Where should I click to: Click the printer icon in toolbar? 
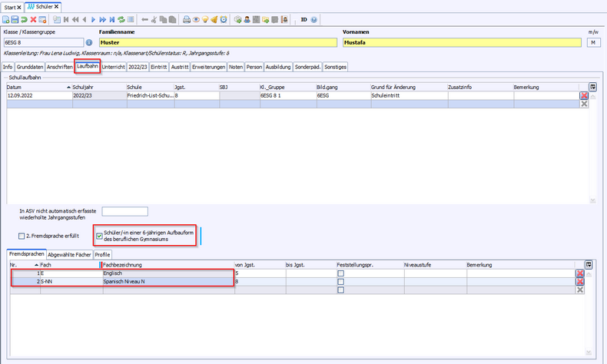pyautogui.click(x=188, y=19)
